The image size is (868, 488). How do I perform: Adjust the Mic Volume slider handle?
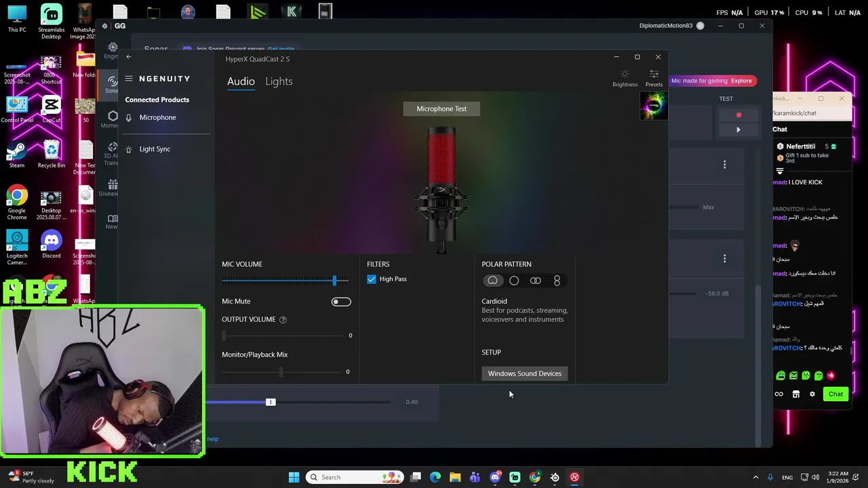click(334, 281)
